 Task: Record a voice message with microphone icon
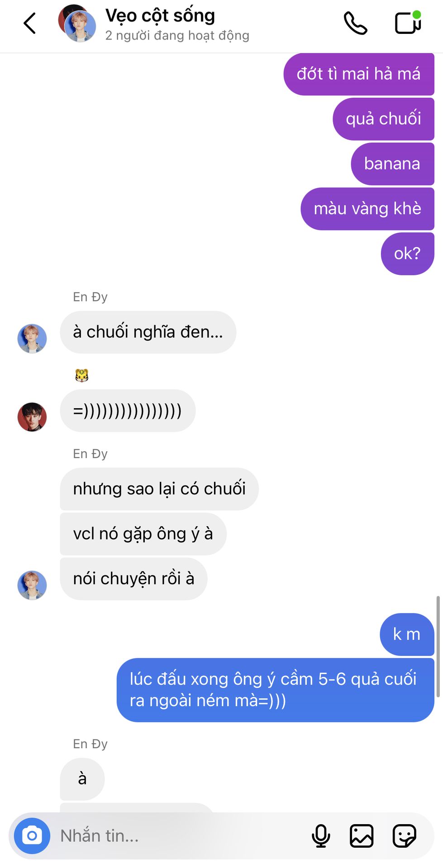click(x=321, y=836)
